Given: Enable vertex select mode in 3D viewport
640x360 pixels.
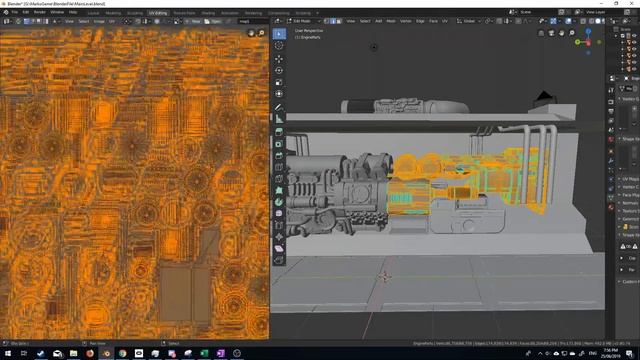Looking at the screenshot, I should click(327, 21).
